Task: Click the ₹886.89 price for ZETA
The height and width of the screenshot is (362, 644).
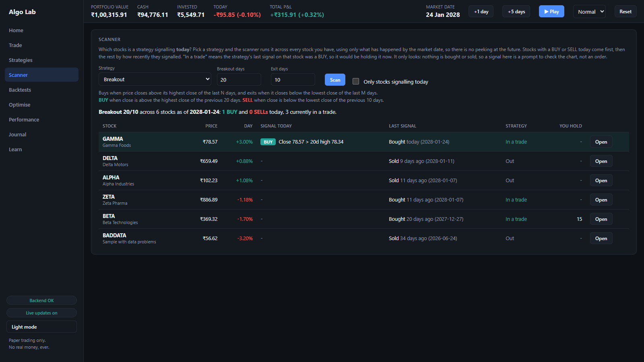Action: point(208,200)
